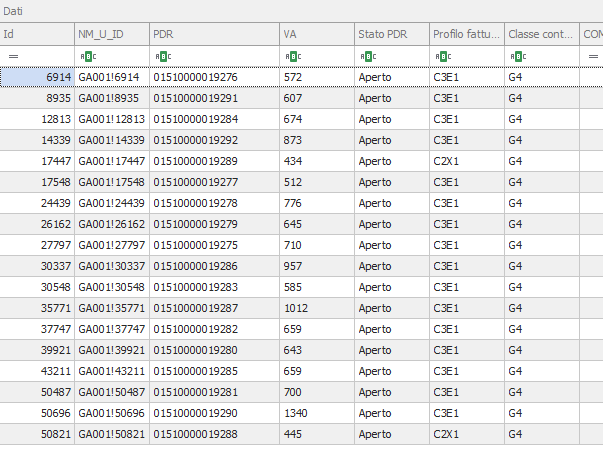Select PDR cell 01510000019279
Screen dimensions: 603x455
point(215,224)
